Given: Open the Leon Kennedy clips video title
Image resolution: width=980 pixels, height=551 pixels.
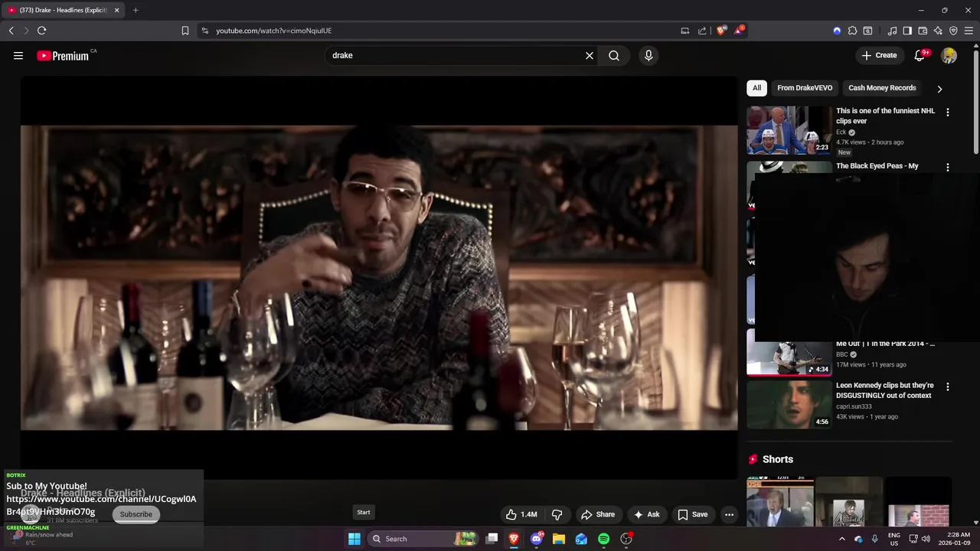Looking at the screenshot, I should (x=885, y=390).
